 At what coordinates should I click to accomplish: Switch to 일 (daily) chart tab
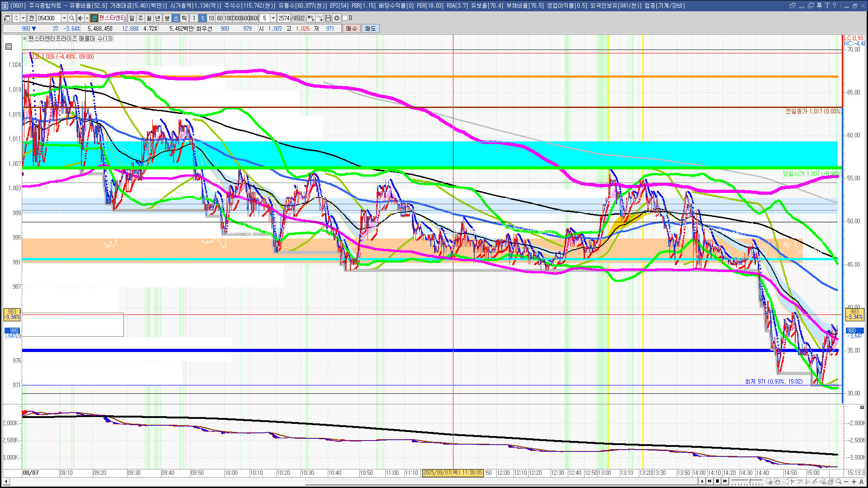132,18
